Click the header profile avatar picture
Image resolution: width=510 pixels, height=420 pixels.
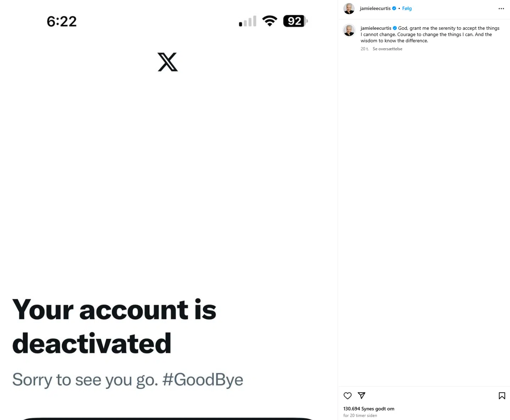[349, 8]
